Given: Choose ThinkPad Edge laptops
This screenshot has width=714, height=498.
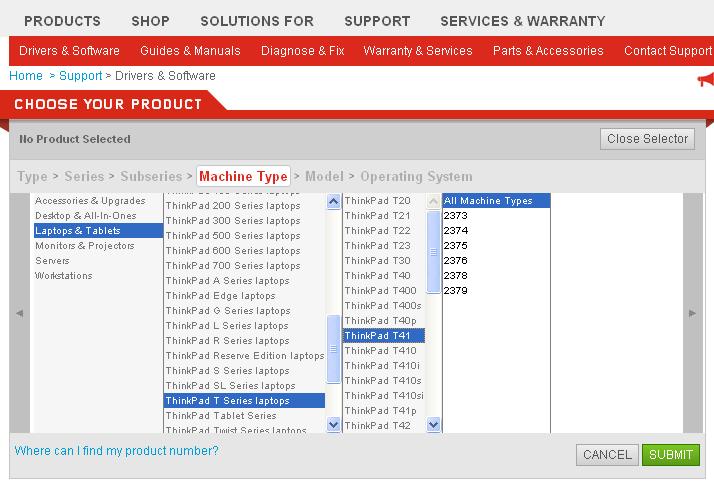Looking at the screenshot, I should coord(245,296).
